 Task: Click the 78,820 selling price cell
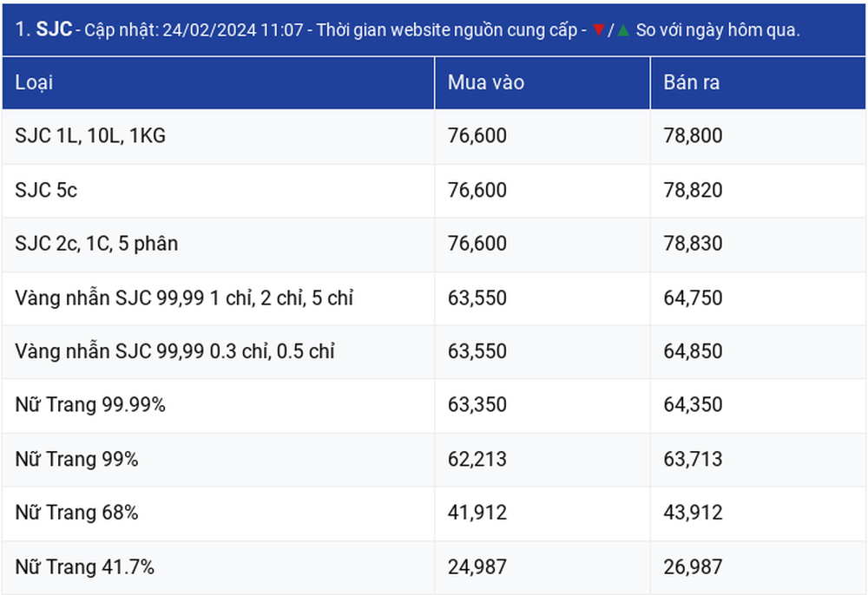pos(759,190)
